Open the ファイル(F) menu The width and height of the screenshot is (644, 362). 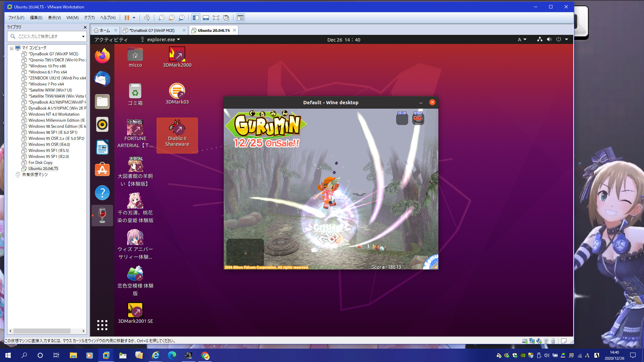tap(16, 18)
